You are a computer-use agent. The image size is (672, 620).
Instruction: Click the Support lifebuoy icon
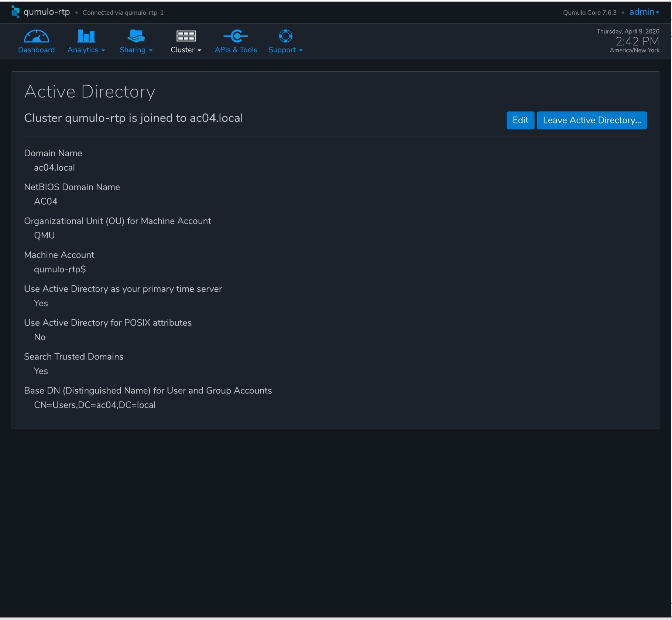(285, 36)
